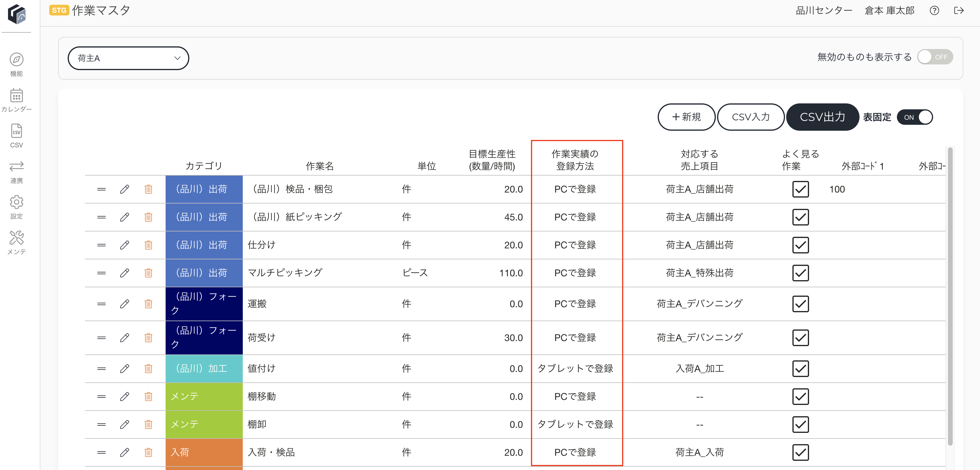
Task: Click the 110.0 productivity value
Action: tap(510, 273)
